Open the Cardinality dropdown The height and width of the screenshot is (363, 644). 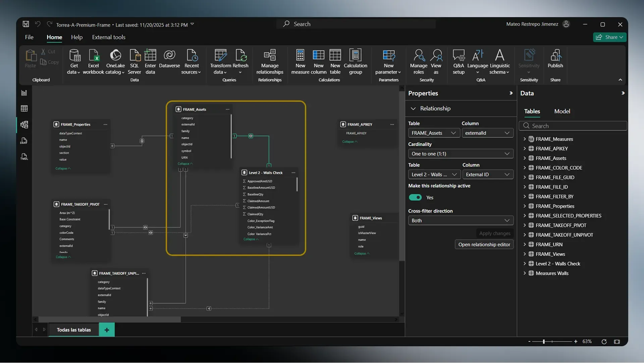(461, 153)
